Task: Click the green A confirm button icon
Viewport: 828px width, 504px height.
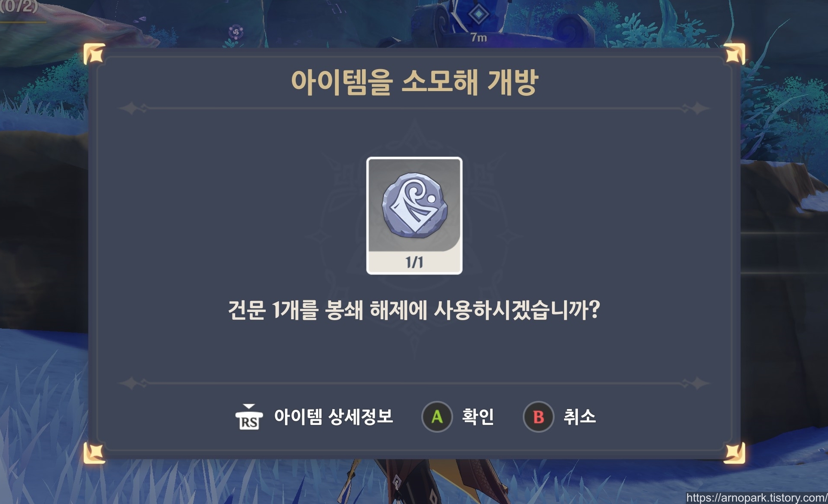Action: pyautogui.click(x=437, y=417)
